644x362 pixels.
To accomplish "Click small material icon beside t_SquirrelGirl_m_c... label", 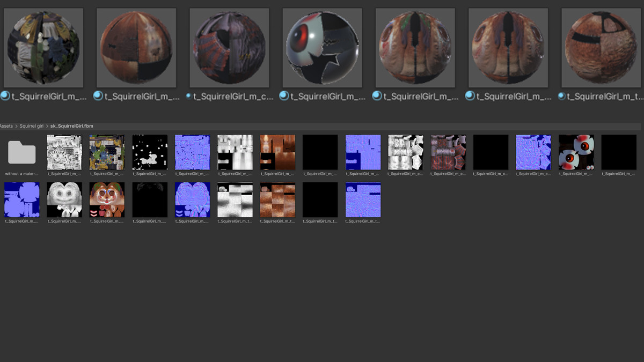I will point(190,97).
